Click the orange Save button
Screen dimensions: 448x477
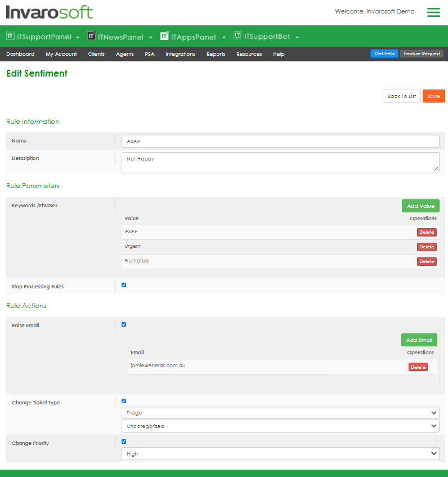pyautogui.click(x=433, y=96)
